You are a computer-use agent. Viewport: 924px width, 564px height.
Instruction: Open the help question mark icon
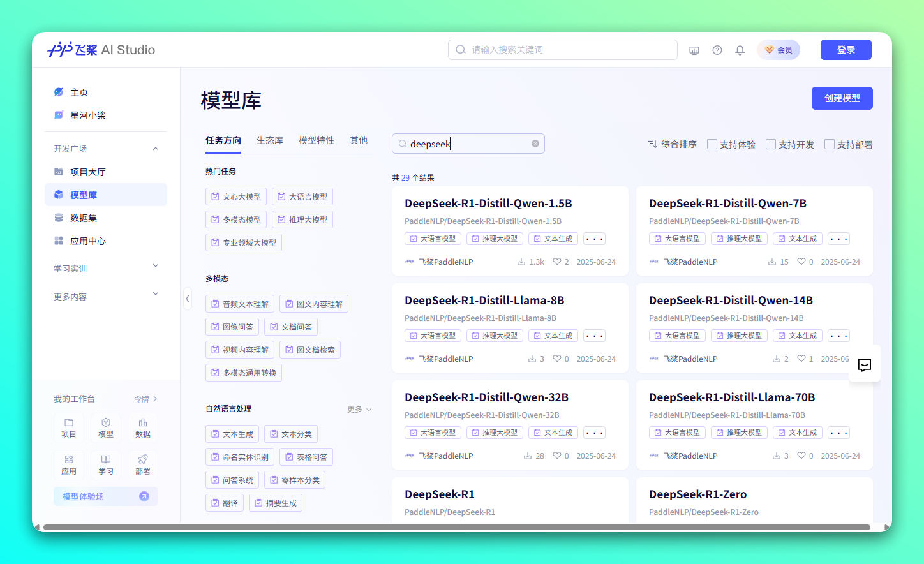point(717,50)
